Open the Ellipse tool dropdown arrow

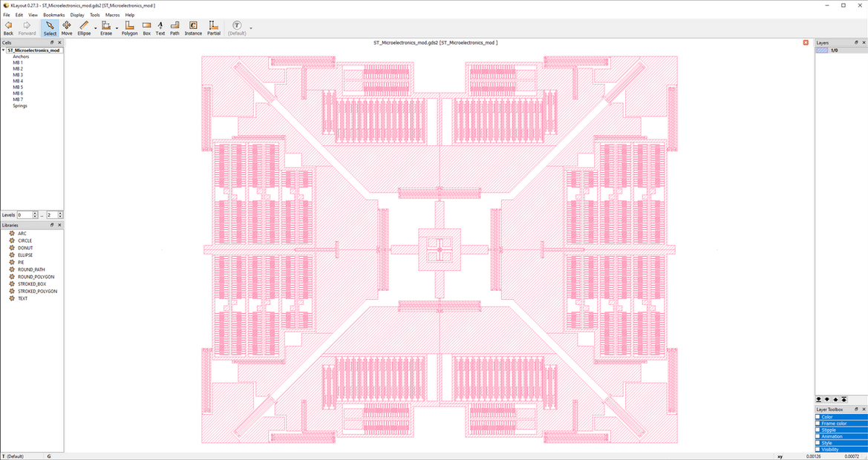tap(95, 28)
